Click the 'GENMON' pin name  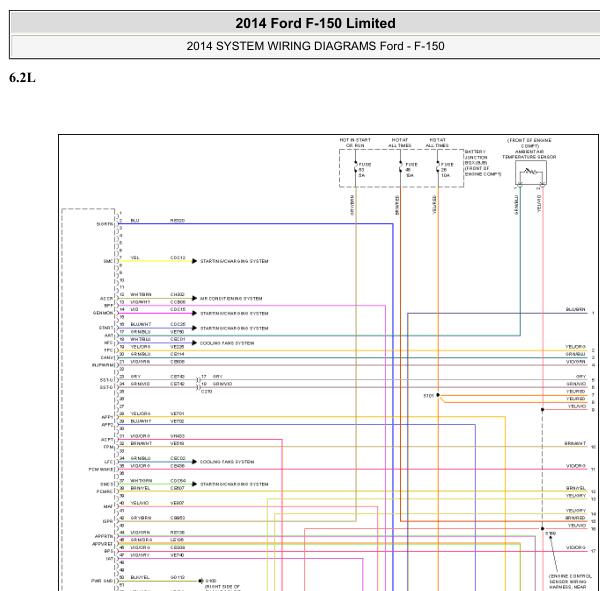[103, 313]
